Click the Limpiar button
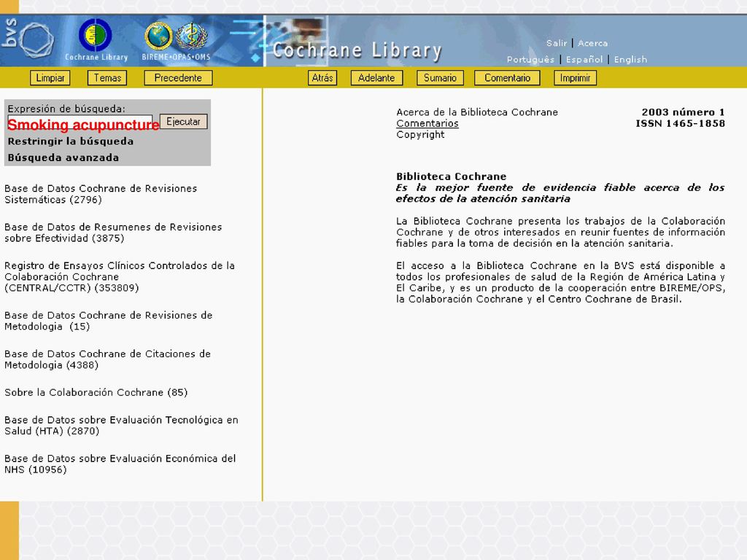This screenshot has width=747, height=560. 50,77
